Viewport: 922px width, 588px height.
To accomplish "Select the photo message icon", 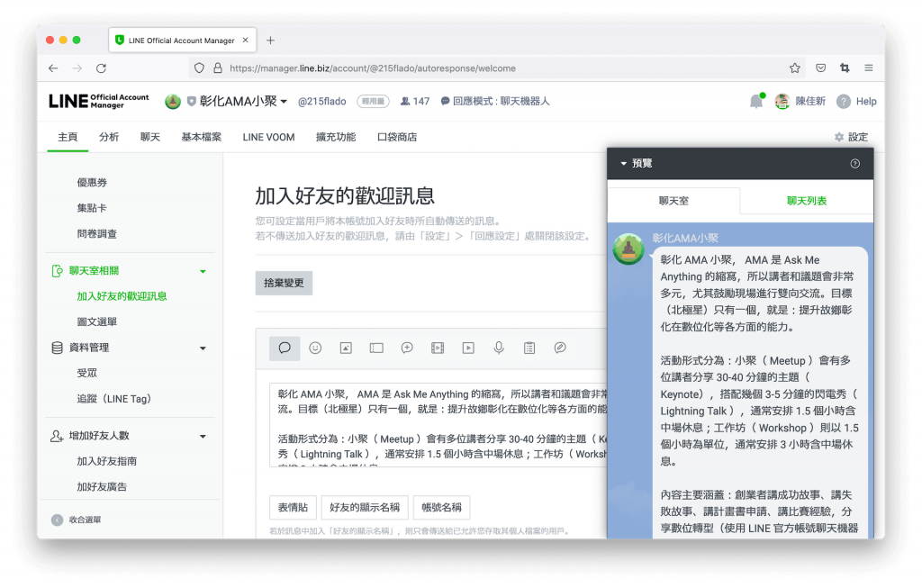I will tap(346, 348).
